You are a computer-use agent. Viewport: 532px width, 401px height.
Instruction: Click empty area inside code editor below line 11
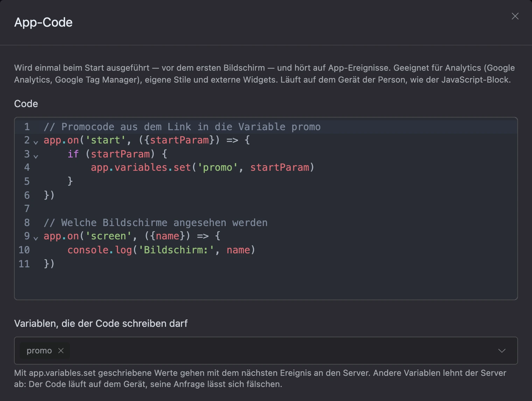pos(266,284)
